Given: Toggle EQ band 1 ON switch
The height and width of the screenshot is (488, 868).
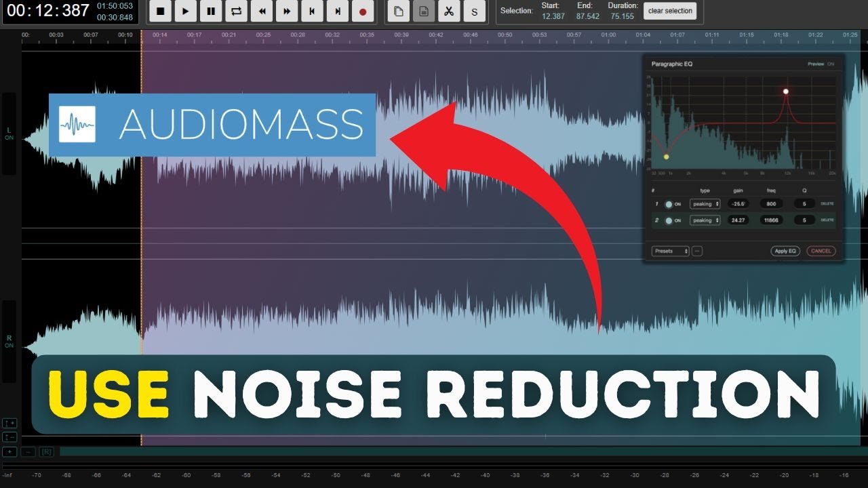Looking at the screenshot, I should tap(672, 203).
